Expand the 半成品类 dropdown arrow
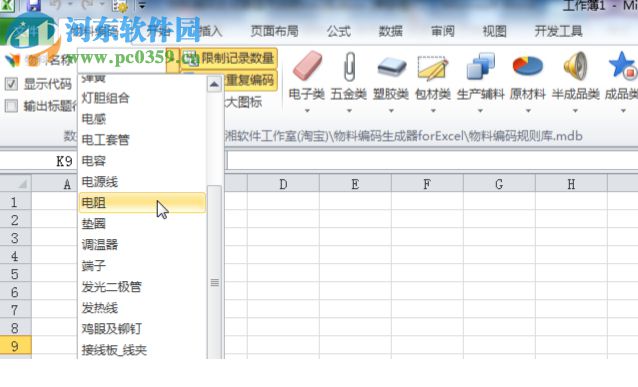Viewport: 638px width, 387px height. [575, 111]
